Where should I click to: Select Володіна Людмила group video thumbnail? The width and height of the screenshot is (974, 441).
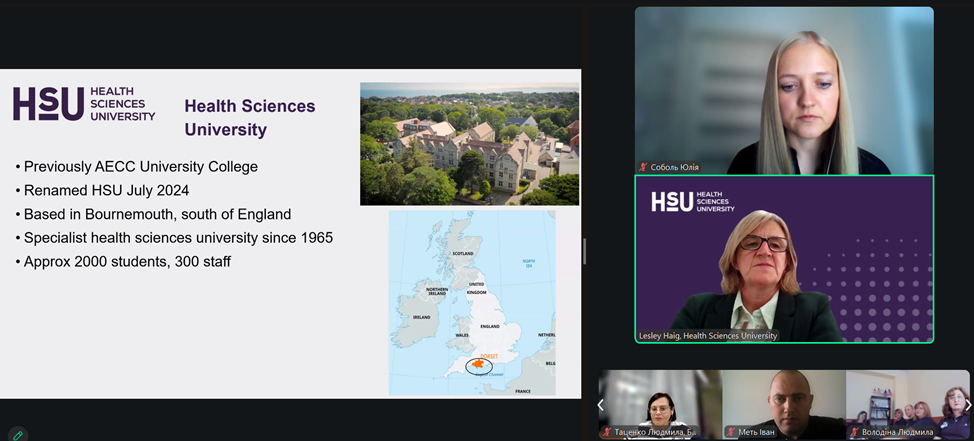pos(908,405)
